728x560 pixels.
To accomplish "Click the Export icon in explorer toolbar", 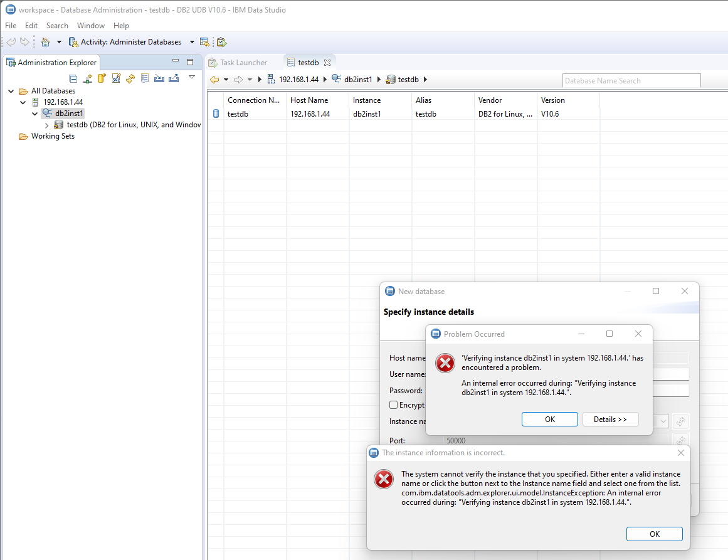I will [174, 78].
